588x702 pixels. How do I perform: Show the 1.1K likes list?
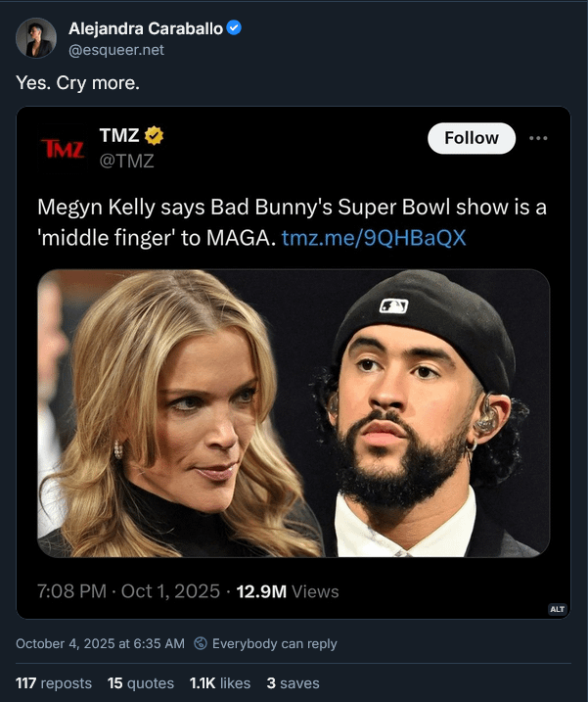[220, 683]
